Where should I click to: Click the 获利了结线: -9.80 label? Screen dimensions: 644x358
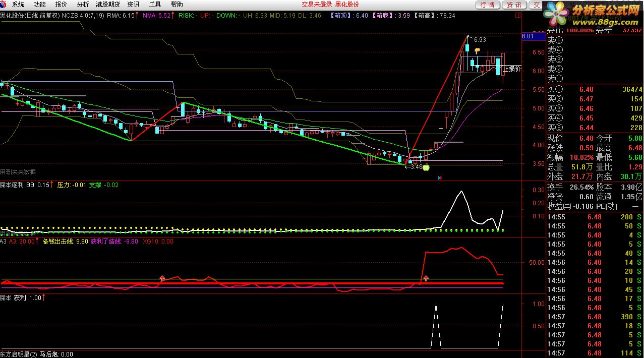[x=114, y=242]
